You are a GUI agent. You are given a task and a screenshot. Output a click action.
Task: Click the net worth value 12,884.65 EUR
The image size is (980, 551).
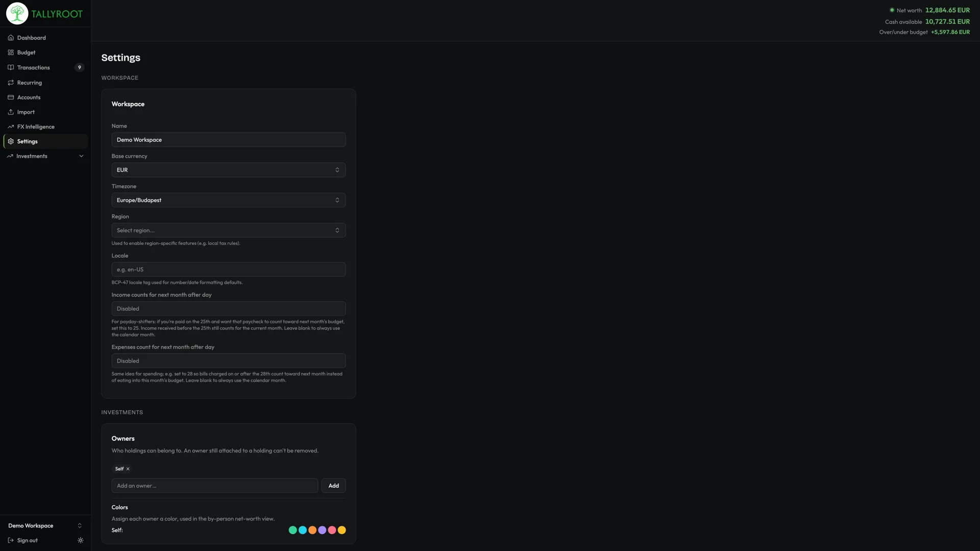pos(947,10)
